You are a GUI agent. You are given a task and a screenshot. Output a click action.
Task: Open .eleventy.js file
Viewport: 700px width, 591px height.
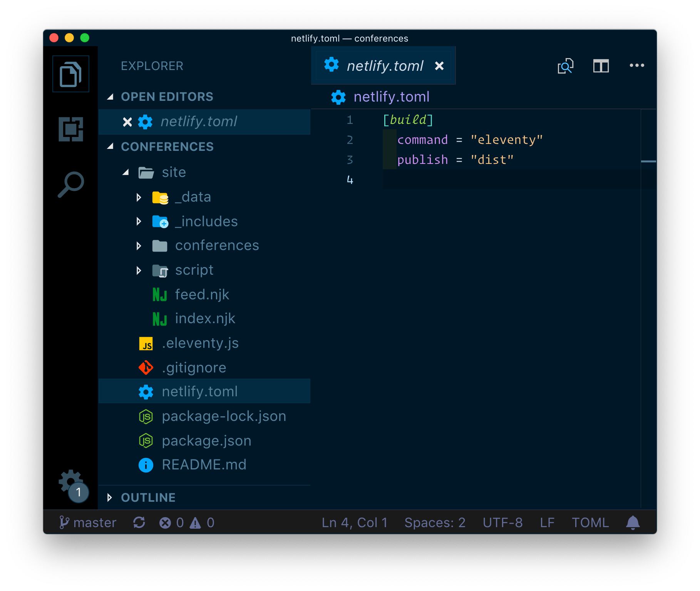click(x=204, y=343)
